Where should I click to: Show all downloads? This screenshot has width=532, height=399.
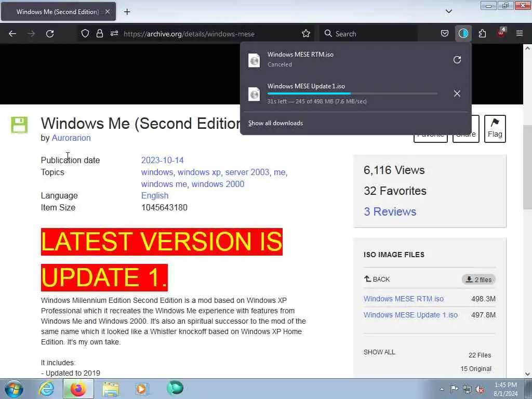[x=275, y=123]
